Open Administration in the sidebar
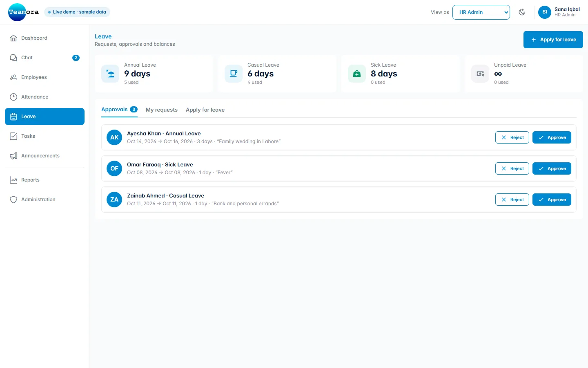The height and width of the screenshot is (368, 588). pos(45,200)
